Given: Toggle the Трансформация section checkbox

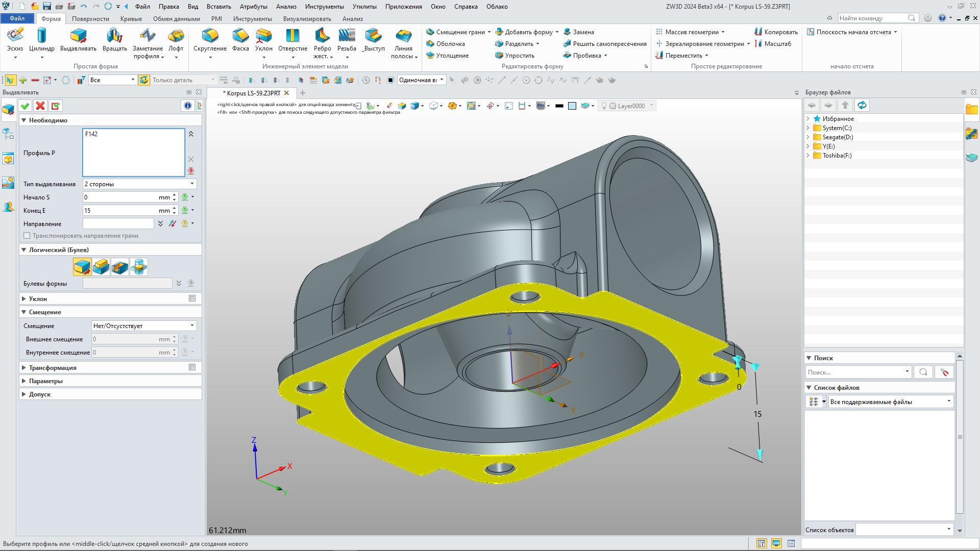Looking at the screenshot, I should pyautogui.click(x=192, y=367).
